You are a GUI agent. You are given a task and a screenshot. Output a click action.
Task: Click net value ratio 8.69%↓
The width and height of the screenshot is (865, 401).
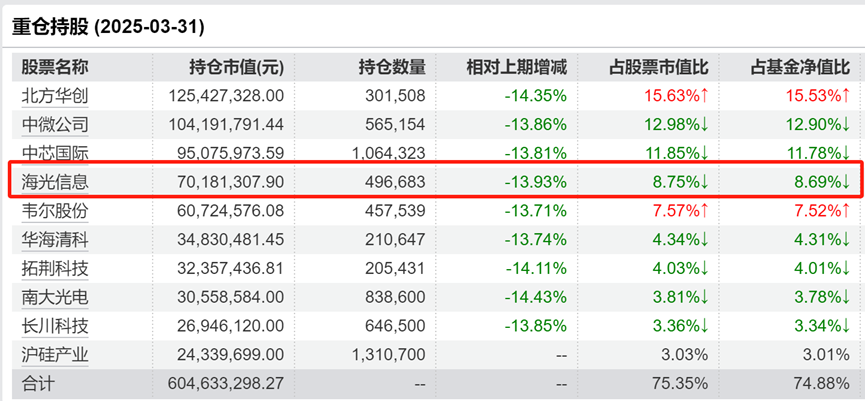point(820,182)
